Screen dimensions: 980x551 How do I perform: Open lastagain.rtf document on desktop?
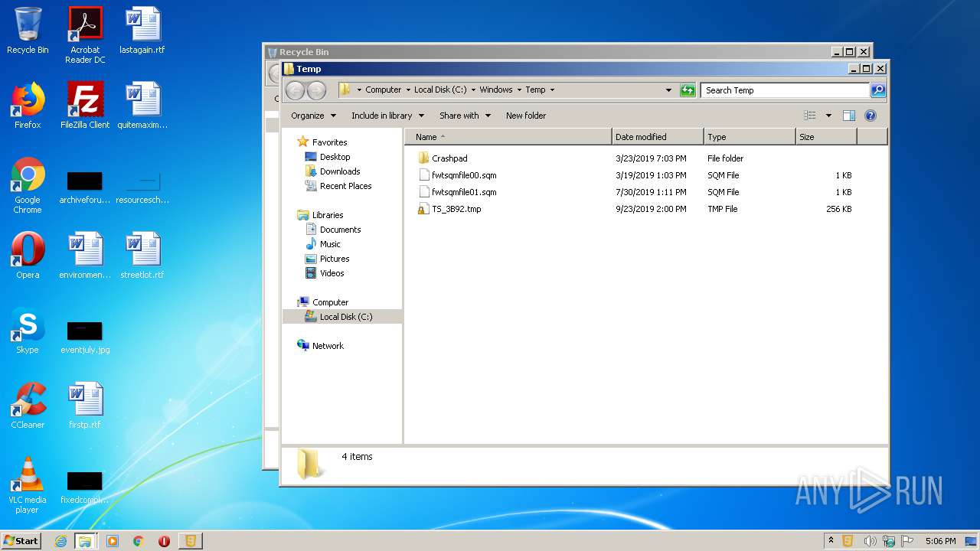tap(142, 31)
